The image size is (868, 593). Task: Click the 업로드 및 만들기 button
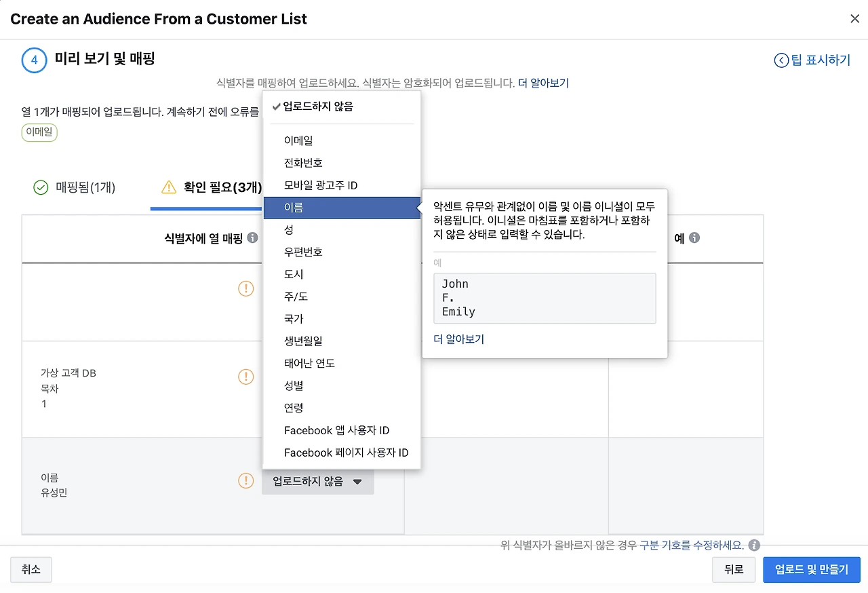tap(812, 570)
